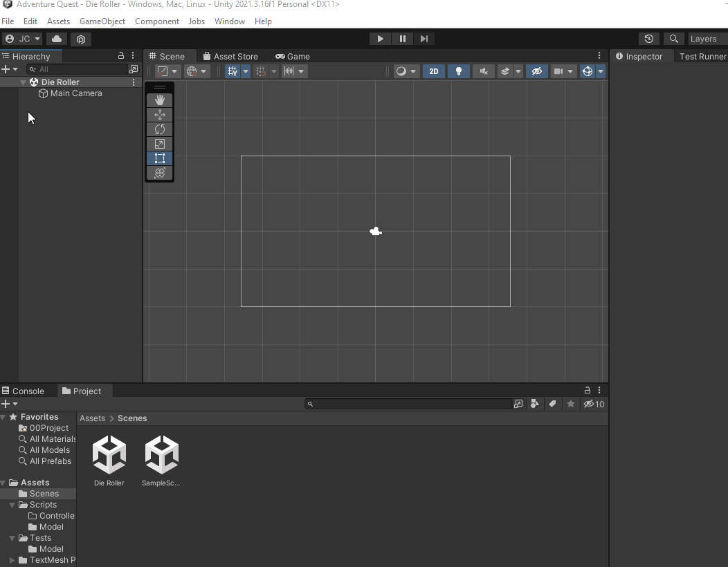The height and width of the screenshot is (567, 728).
Task: Click the Scene tools overlay handle
Action: pyautogui.click(x=159, y=87)
